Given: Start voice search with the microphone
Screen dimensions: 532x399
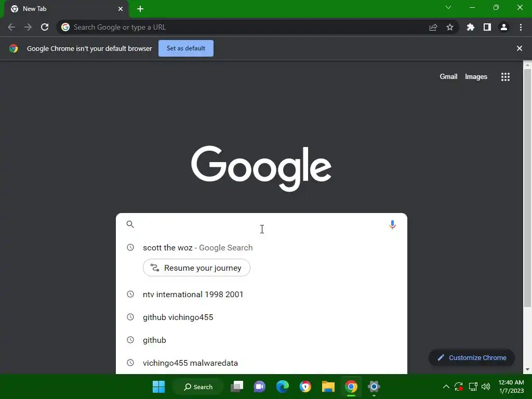Looking at the screenshot, I should [x=393, y=224].
